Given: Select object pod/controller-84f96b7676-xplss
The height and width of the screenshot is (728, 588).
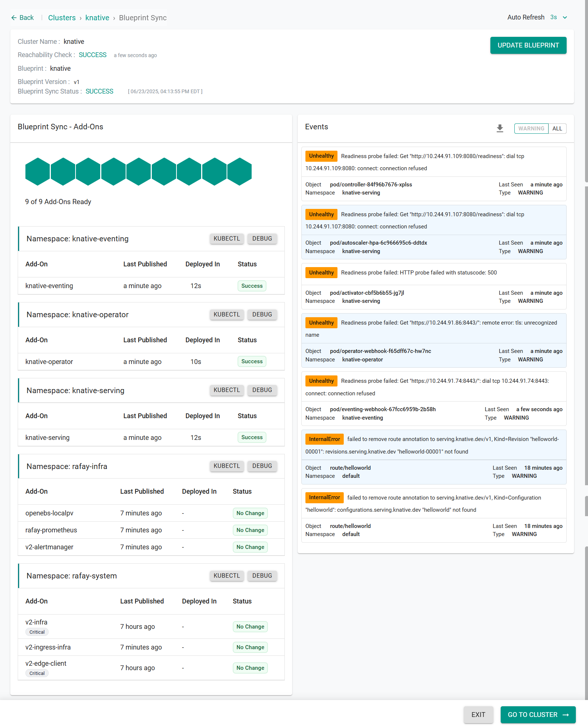Looking at the screenshot, I should 371,185.
